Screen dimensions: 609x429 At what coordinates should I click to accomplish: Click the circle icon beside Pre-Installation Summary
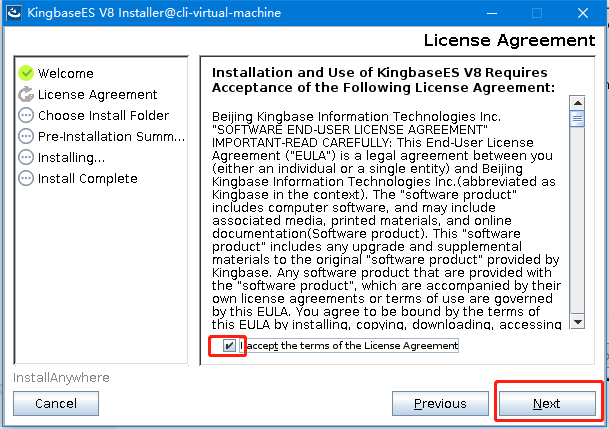pos(26,136)
